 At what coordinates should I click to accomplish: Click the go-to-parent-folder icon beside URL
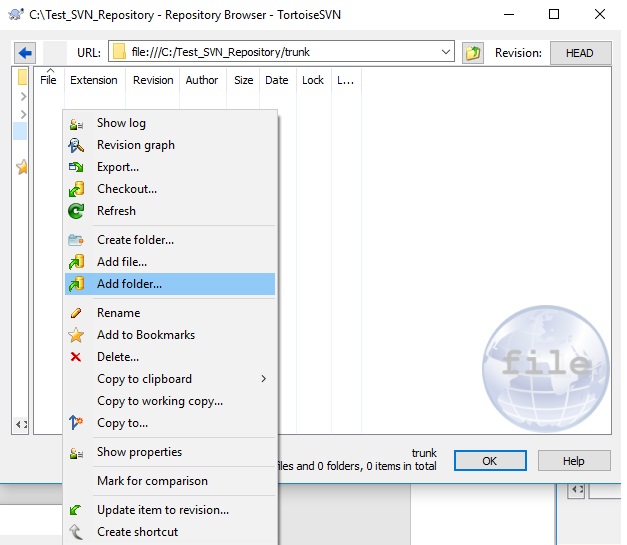click(x=473, y=53)
